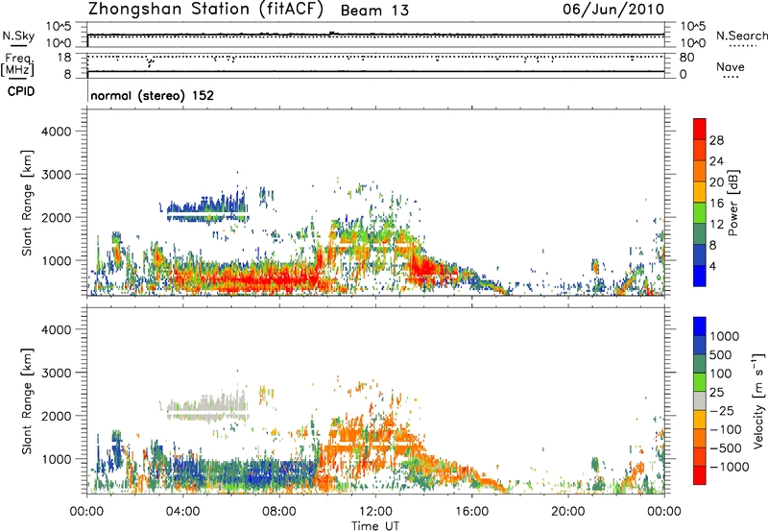
Task: Click the '04:00' time tick label
Action: (x=182, y=512)
